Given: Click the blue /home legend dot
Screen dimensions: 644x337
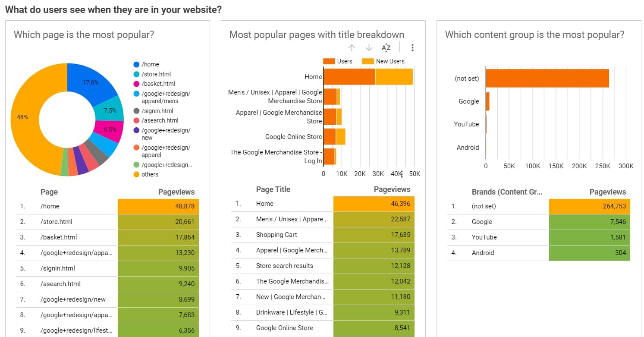Looking at the screenshot, I should point(136,64).
